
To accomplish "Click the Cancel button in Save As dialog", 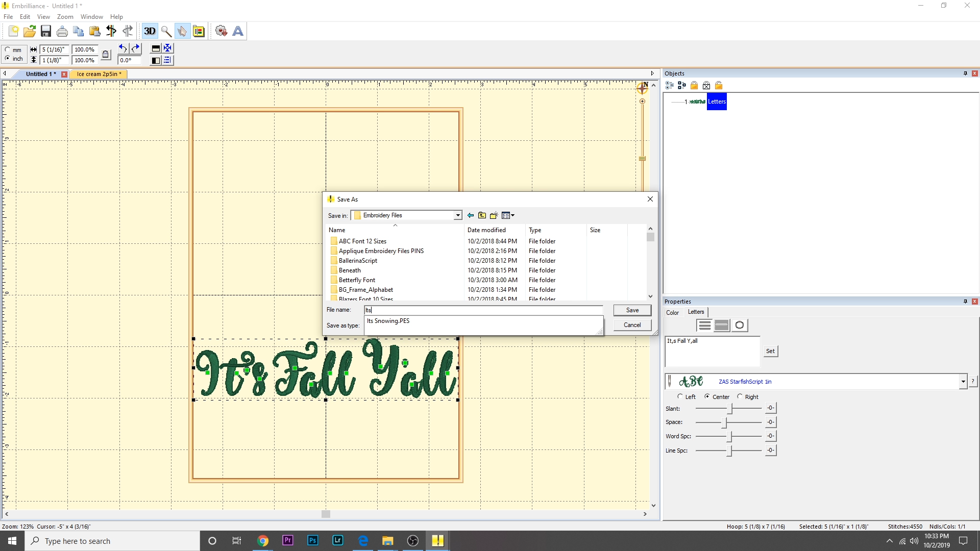I will click(x=632, y=324).
